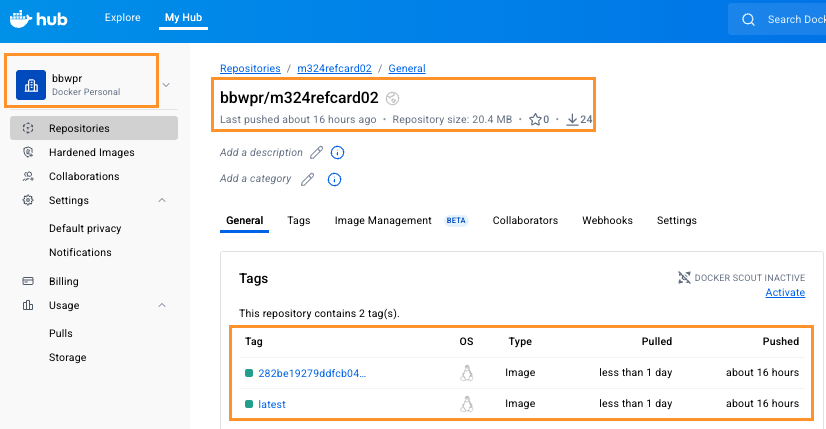Open Repositories in the sidebar
826x429 pixels.
[94, 128]
